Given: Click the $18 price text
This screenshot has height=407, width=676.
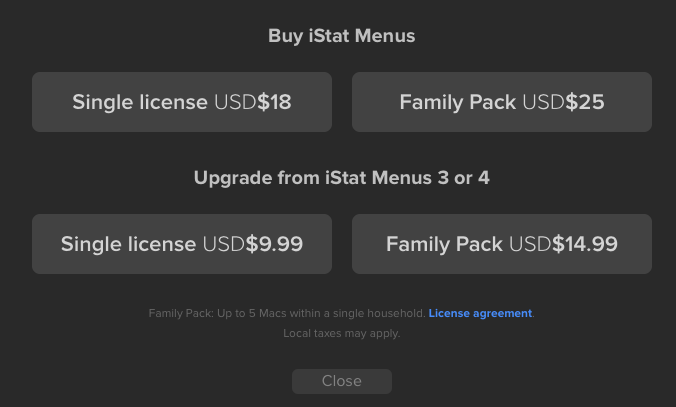Looking at the screenshot, I should pyautogui.click(x=274, y=102).
